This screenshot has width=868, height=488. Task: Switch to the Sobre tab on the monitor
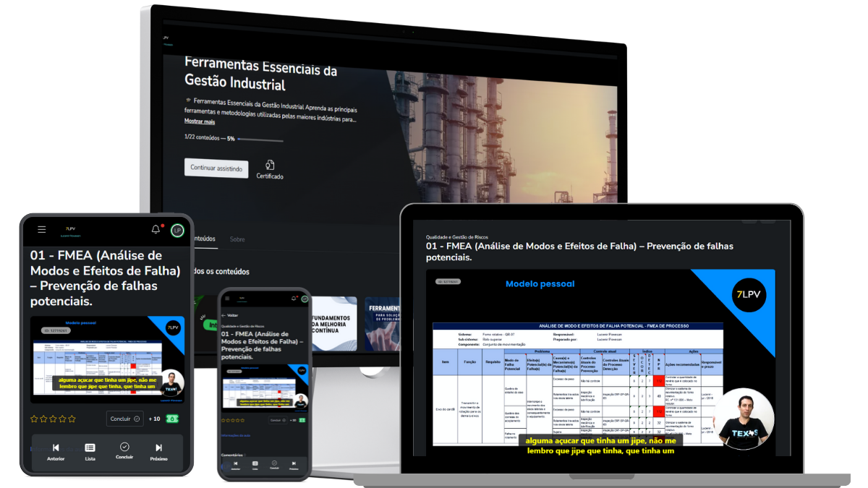click(237, 239)
